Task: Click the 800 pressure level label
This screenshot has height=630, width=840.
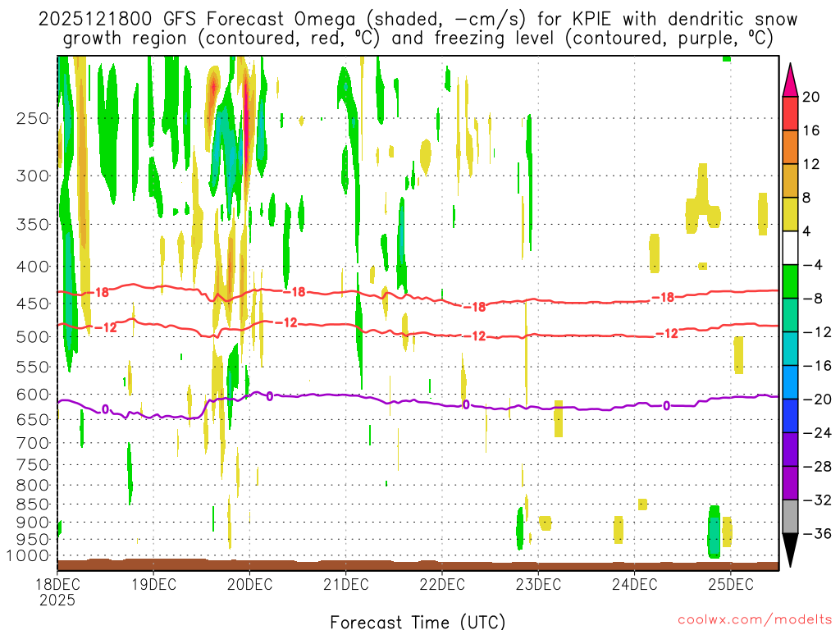Action: coord(33,486)
